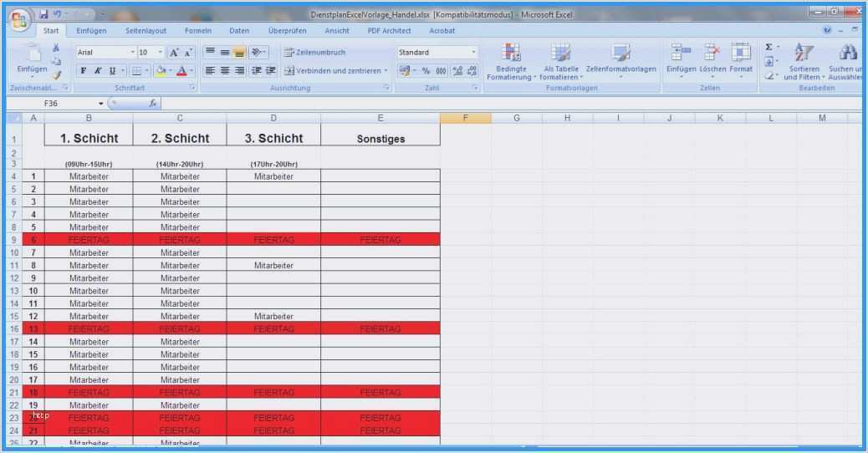
Task: Open the clear eraser button
Action: click(769, 75)
